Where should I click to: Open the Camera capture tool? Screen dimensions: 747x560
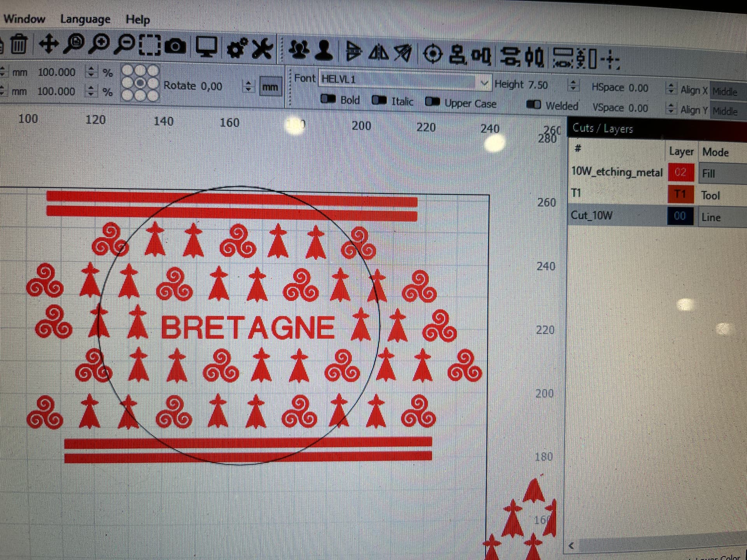(x=175, y=47)
